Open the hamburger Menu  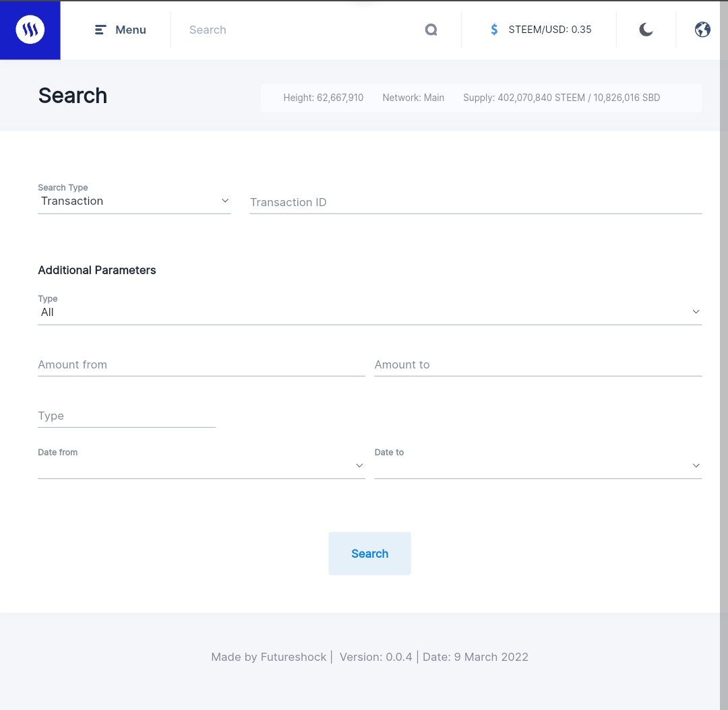[x=120, y=30]
